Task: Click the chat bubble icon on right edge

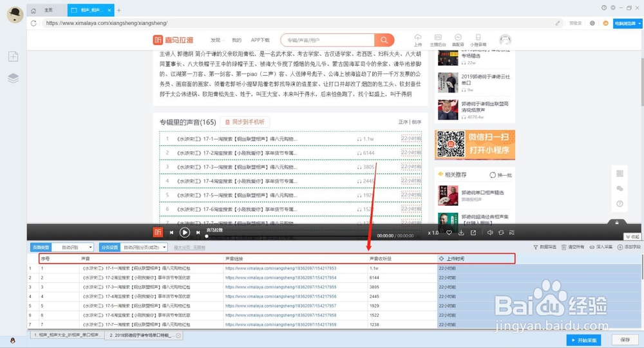Action: pyautogui.click(x=620, y=188)
